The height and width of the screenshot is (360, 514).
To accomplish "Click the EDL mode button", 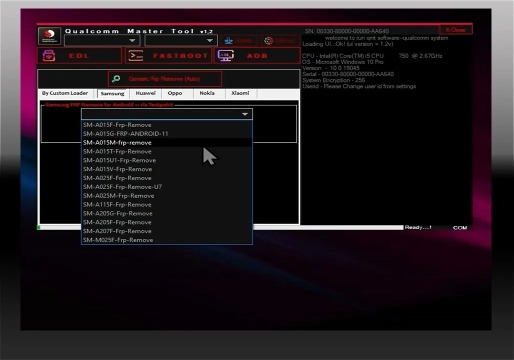I will [80, 56].
